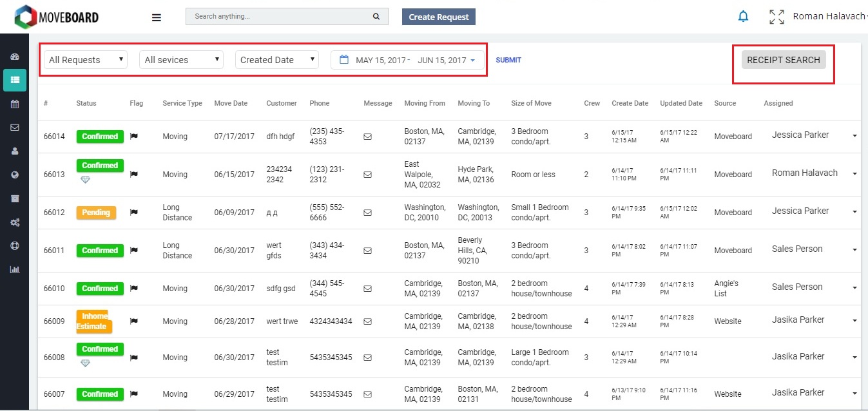Image resolution: width=868 pixels, height=411 pixels.
Task: Toggle the hamburger menu beside the logo
Action: [156, 17]
